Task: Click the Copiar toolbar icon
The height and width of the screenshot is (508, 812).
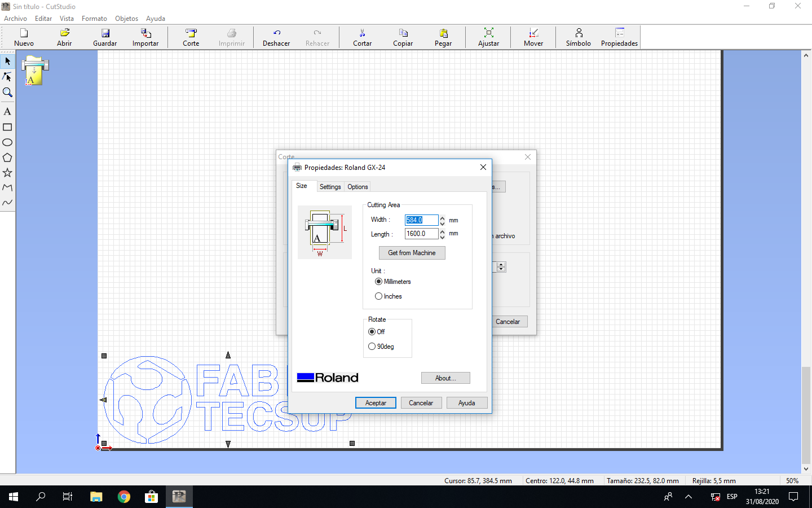Action: tap(403, 37)
